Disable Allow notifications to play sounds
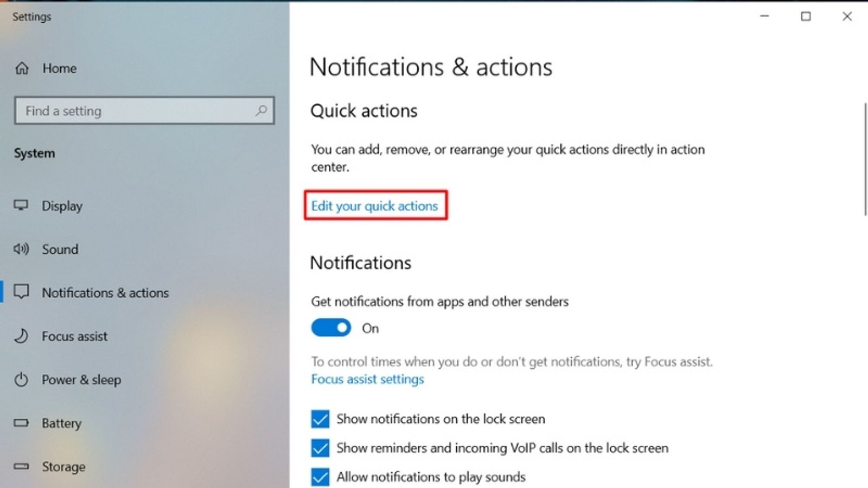The width and height of the screenshot is (868, 488). coord(320,477)
